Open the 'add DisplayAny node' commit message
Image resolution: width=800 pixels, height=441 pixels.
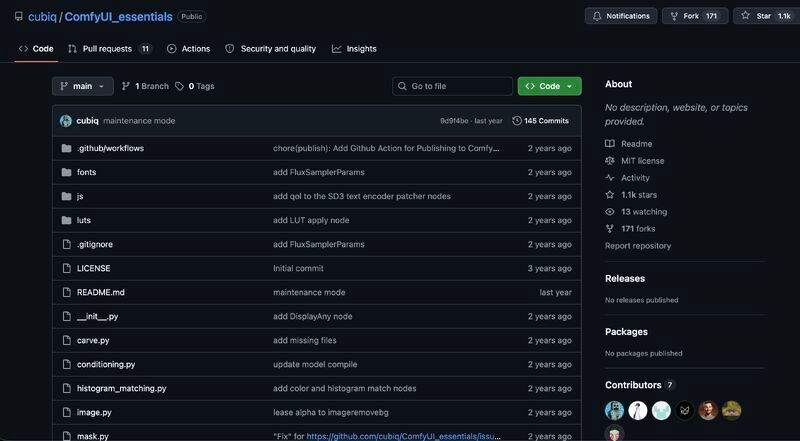(313, 316)
